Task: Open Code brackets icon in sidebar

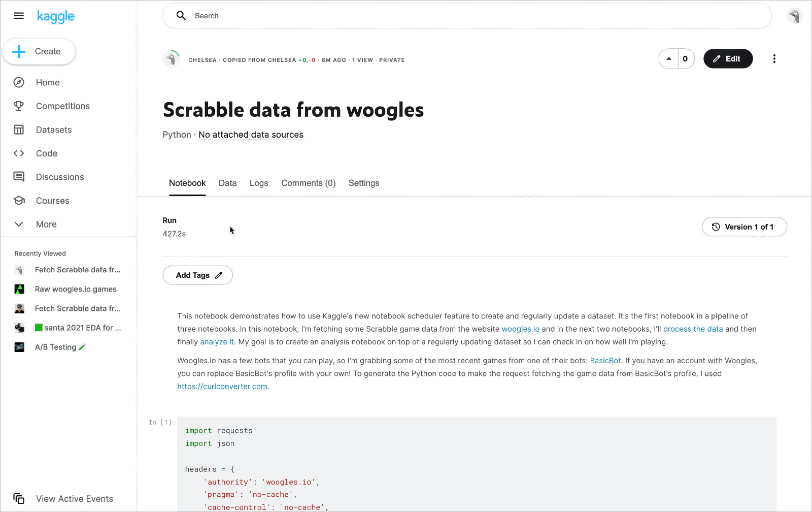Action: 19,153
